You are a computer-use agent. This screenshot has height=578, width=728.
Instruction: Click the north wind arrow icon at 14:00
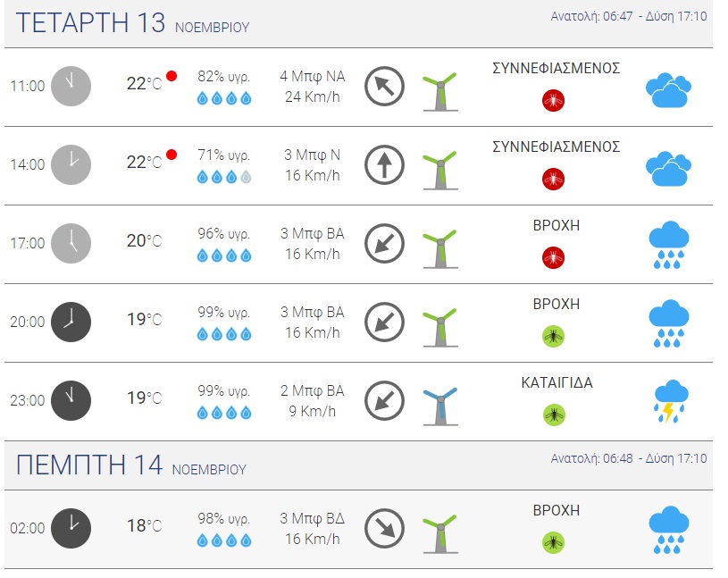[x=385, y=165]
